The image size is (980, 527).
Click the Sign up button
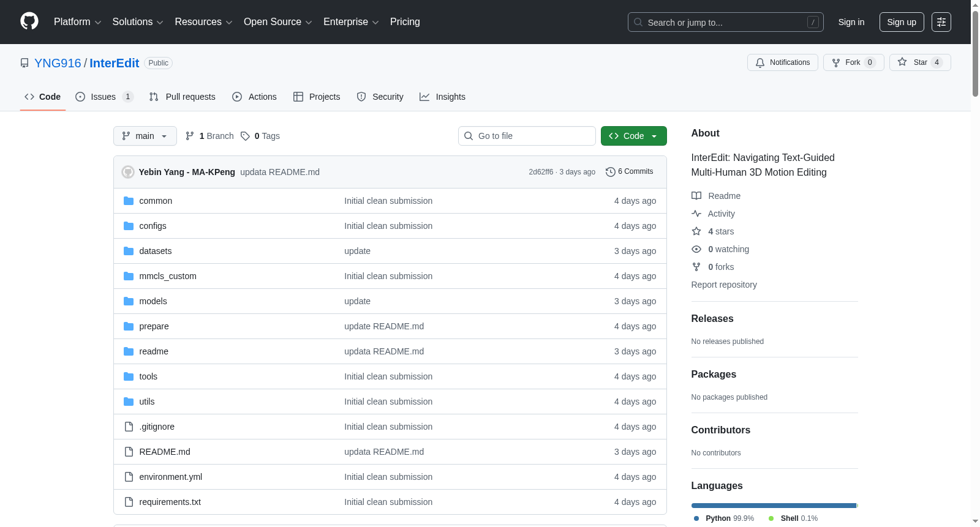coord(902,22)
